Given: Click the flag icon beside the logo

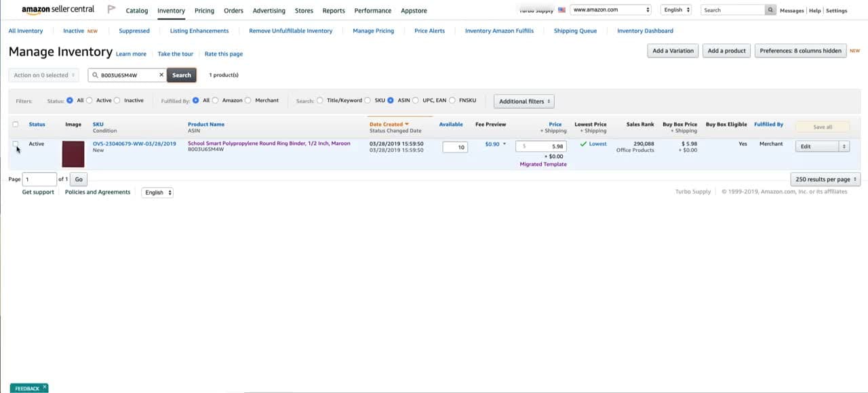Looking at the screenshot, I should (x=112, y=10).
